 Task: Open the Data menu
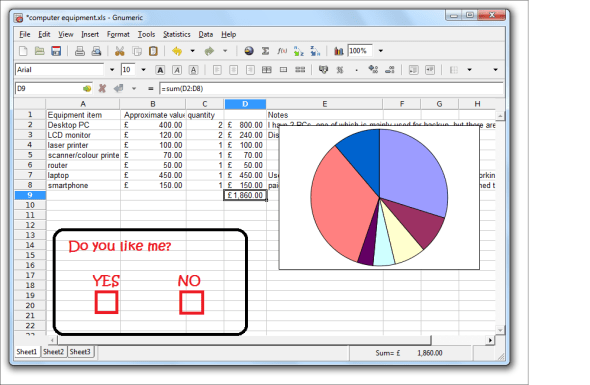(x=205, y=35)
